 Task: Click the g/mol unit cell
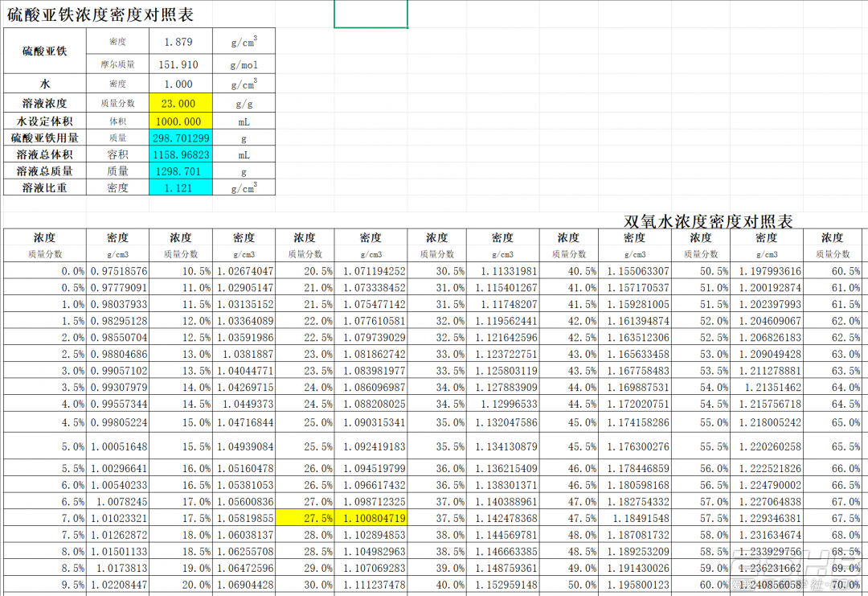pyautogui.click(x=244, y=64)
